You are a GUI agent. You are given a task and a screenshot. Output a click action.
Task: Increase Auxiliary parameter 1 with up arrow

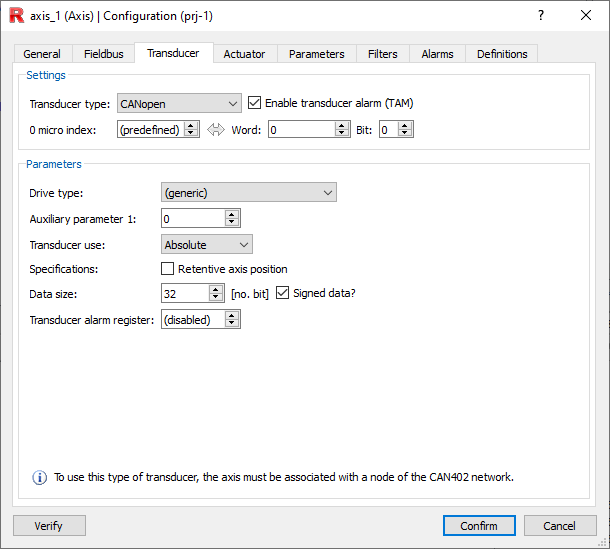(232, 215)
